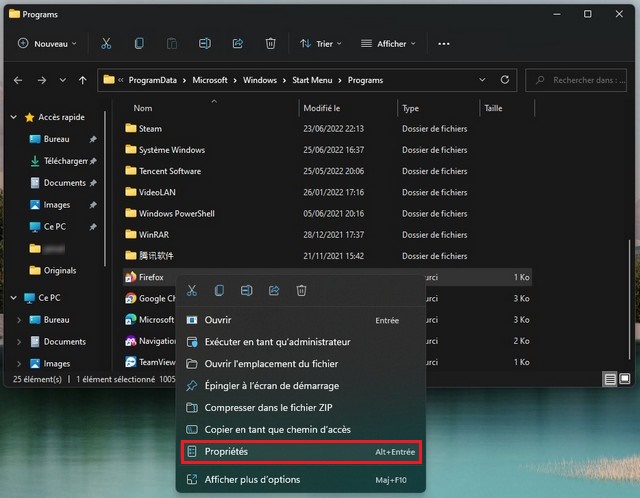Sort by the Nom column header
The height and width of the screenshot is (498, 640).
143,108
